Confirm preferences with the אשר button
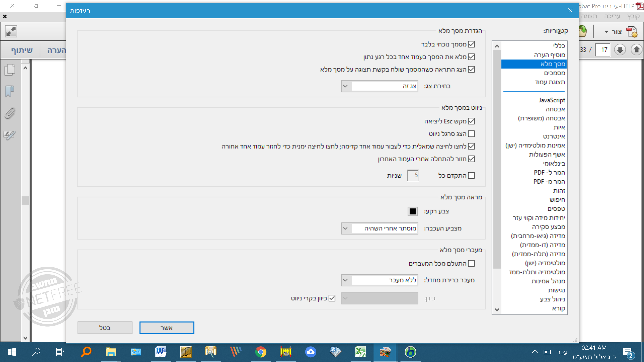 coord(166,328)
